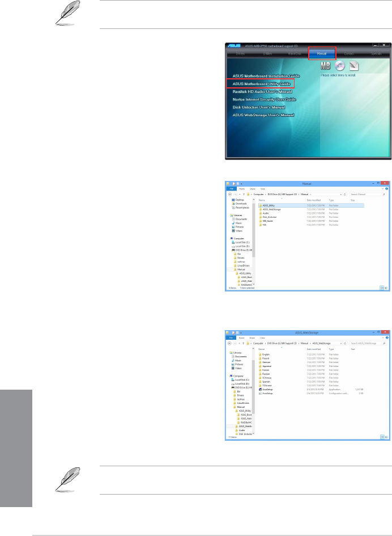Image resolution: width=392 pixels, height=536 pixels.
Task: Select the Russian folder in ASUS_WebStorage
Action: 265,374
